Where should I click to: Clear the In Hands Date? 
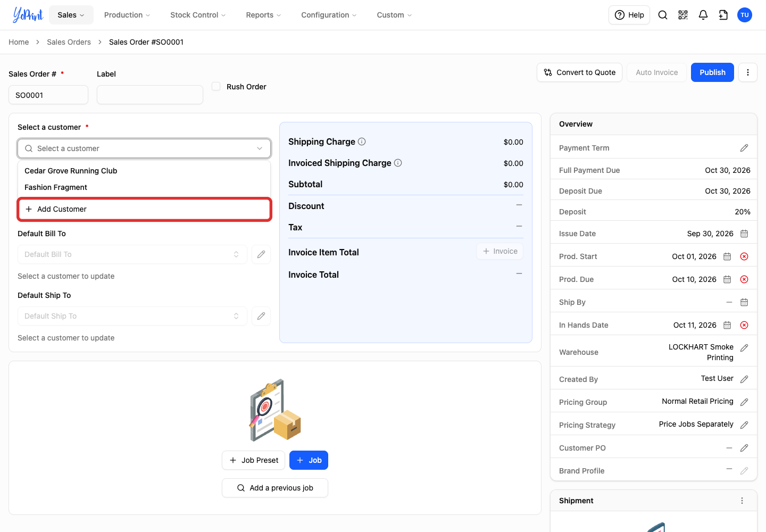pos(744,325)
